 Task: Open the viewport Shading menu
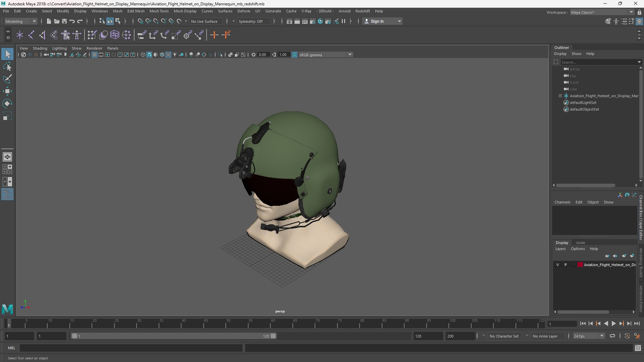coord(40,48)
